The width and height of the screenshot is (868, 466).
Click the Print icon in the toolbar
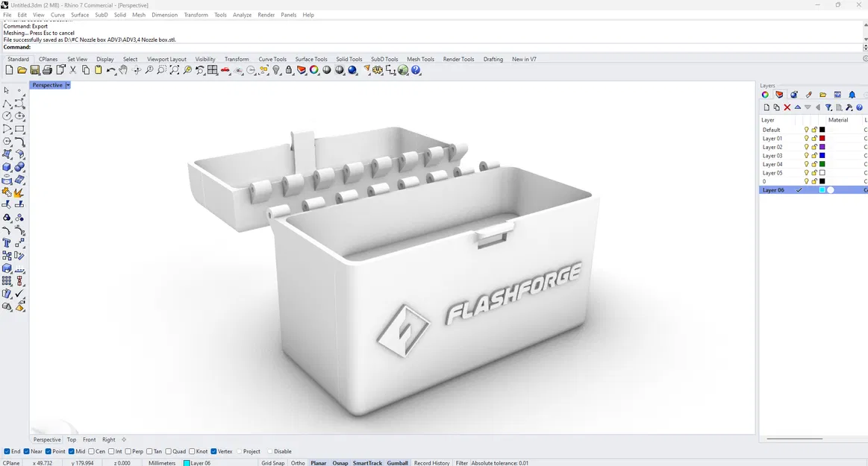pos(46,70)
